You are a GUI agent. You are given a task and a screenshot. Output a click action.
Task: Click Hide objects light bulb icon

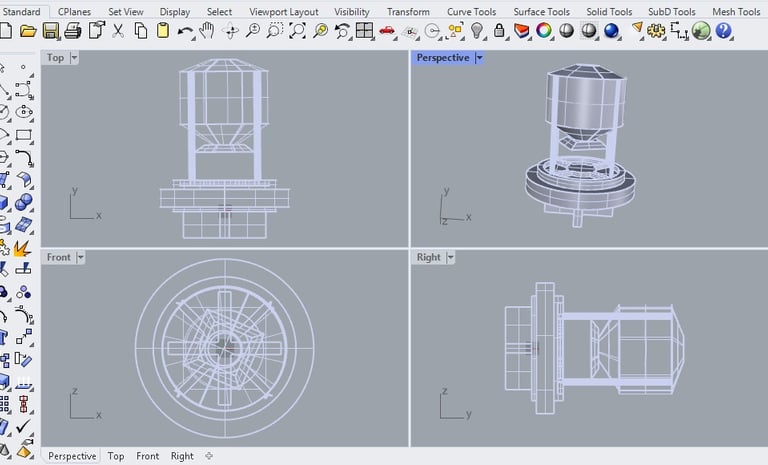pyautogui.click(x=477, y=31)
